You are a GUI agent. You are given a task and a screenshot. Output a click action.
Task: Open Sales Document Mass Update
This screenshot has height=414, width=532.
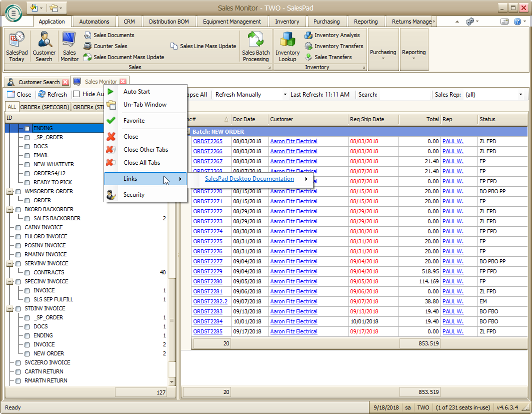point(128,57)
